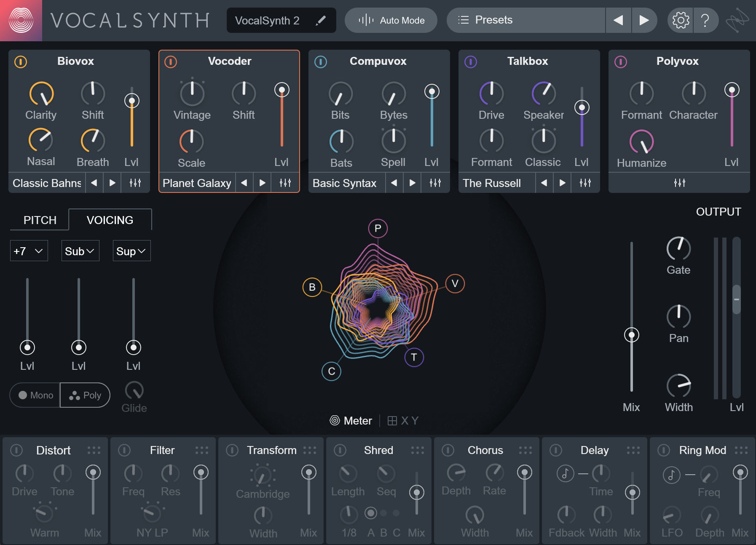
Task: Switch to the PITCH tab
Action: coord(40,220)
